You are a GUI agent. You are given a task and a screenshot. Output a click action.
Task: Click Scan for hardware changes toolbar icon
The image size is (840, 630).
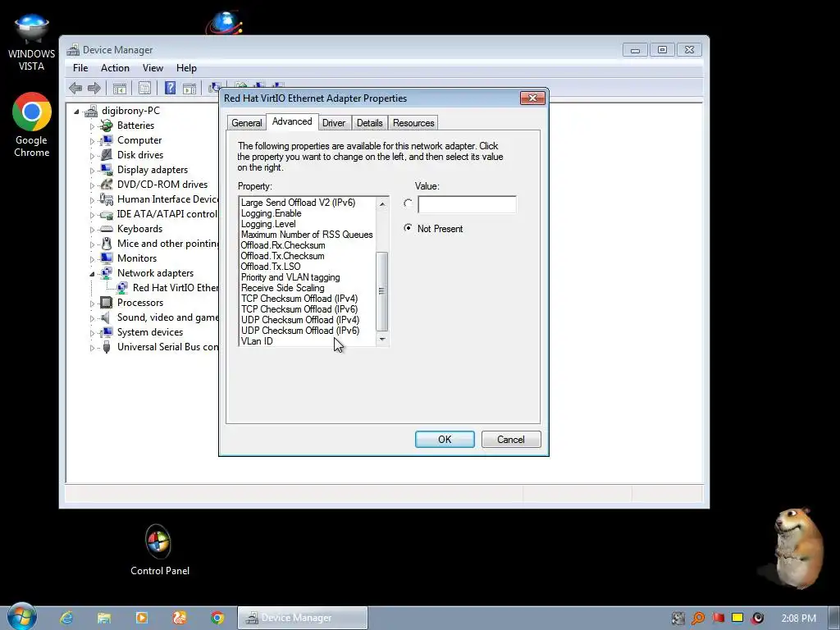214,87
